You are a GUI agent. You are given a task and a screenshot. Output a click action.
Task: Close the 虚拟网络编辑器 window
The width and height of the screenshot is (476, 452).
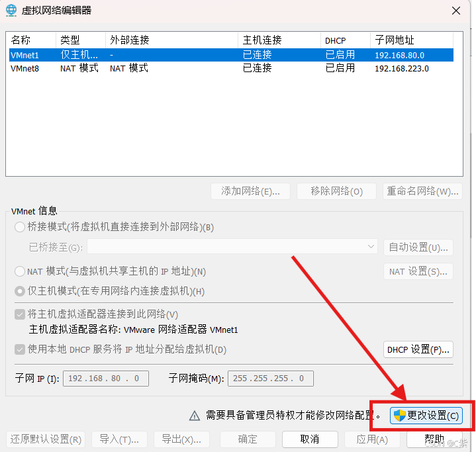tap(455, 11)
